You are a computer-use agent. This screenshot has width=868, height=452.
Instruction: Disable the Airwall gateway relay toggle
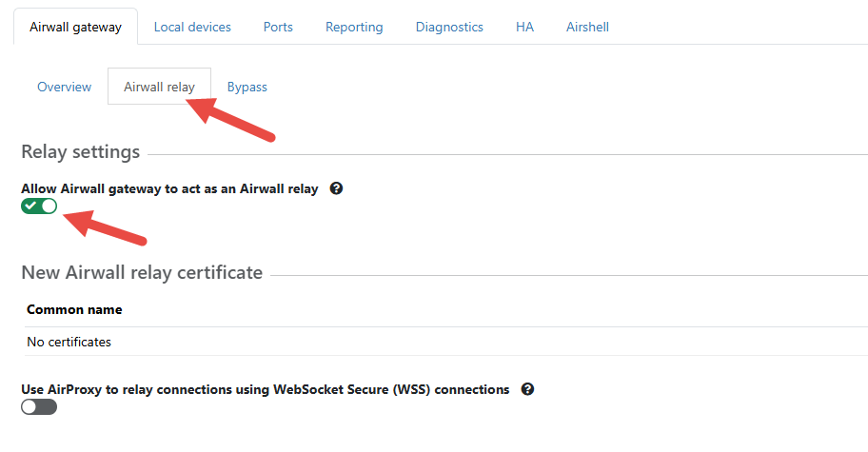click(x=39, y=206)
